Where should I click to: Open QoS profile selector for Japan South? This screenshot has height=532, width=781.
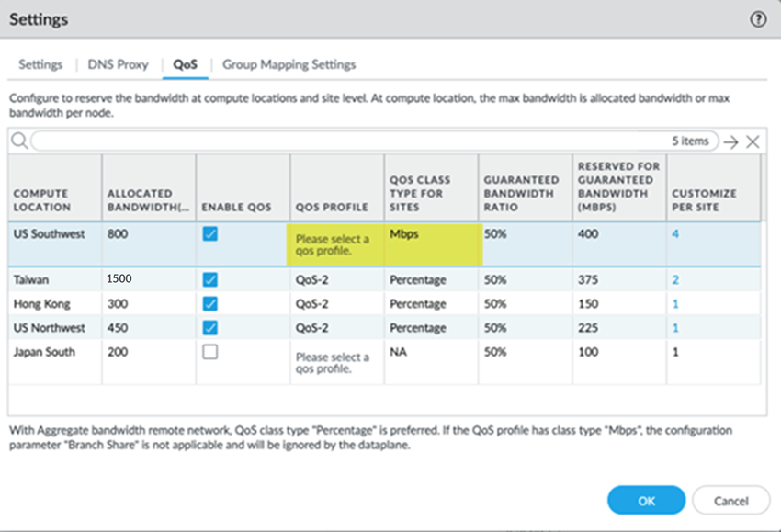point(333,362)
